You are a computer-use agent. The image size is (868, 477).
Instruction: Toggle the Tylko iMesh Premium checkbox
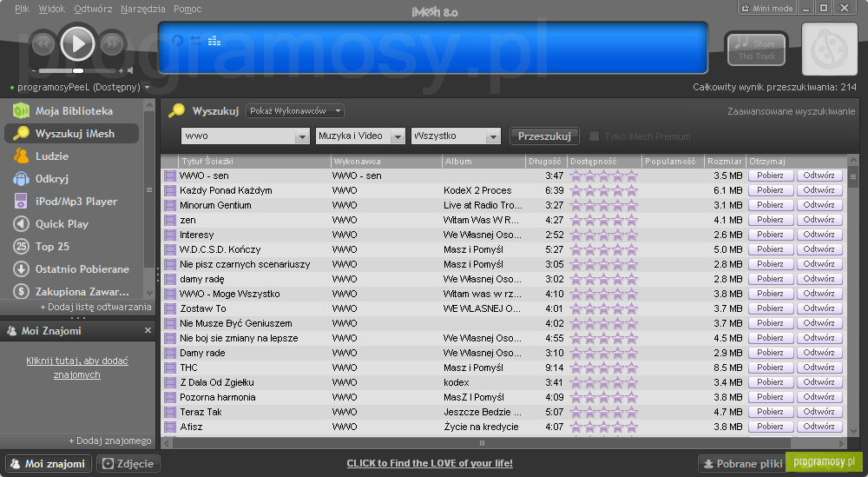pos(594,136)
